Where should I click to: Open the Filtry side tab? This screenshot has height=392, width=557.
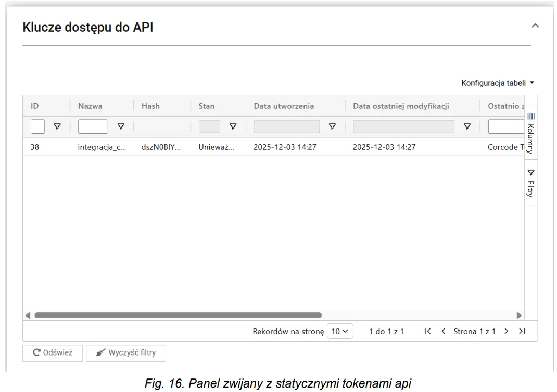coord(530,183)
